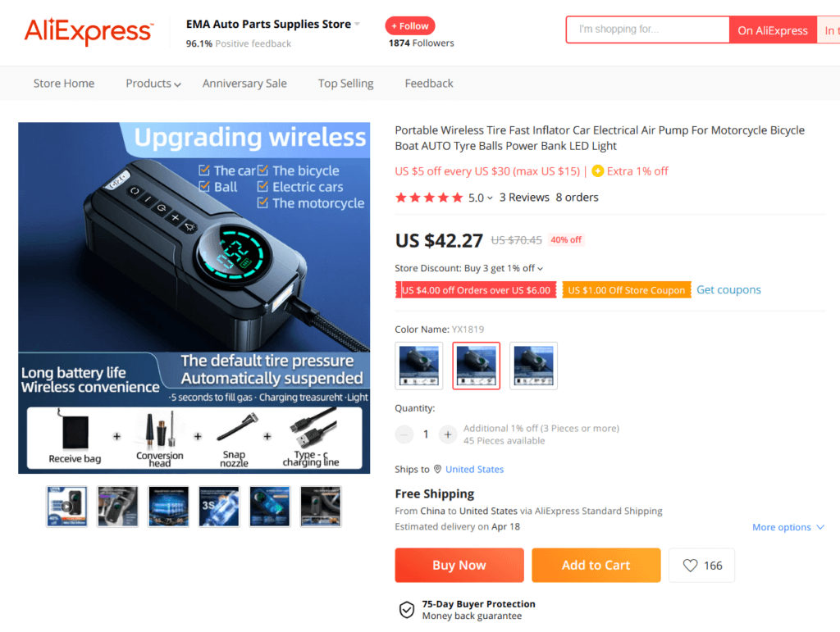Select the first color variant swatch
The image size is (840, 632).
(419, 366)
